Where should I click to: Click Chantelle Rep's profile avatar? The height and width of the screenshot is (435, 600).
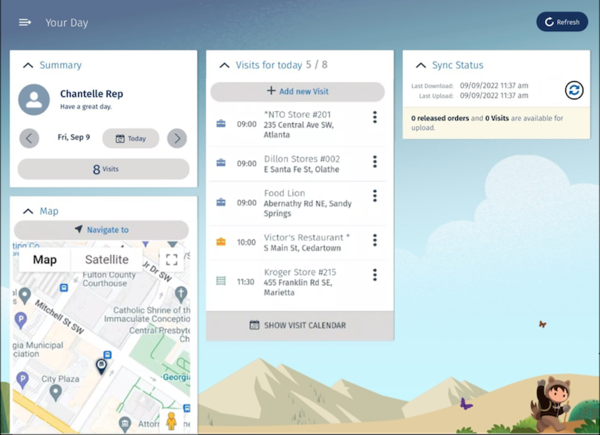(x=34, y=99)
